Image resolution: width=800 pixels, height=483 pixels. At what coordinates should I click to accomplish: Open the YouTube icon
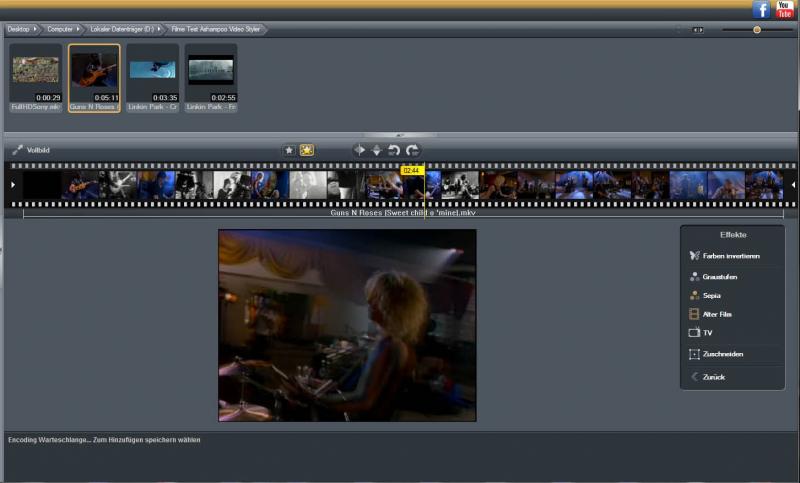pyautogui.click(x=784, y=9)
